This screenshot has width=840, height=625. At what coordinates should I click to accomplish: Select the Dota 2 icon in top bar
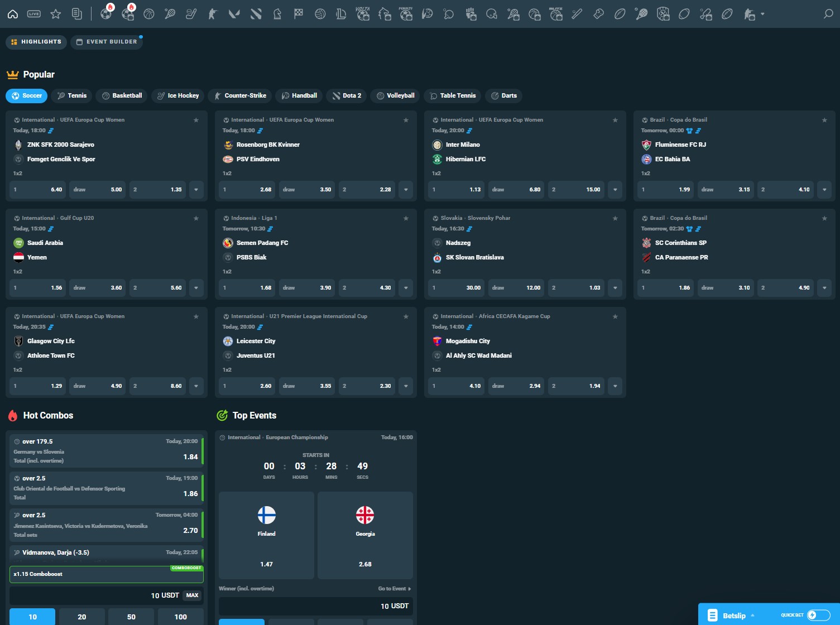256,14
